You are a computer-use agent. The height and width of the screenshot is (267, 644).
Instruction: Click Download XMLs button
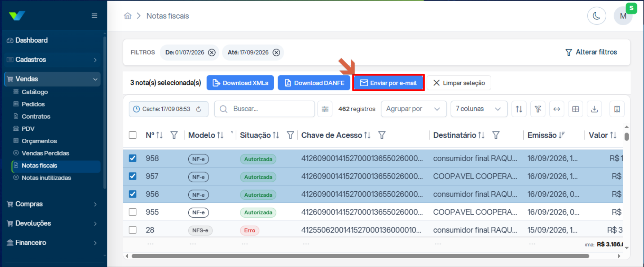click(x=240, y=83)
